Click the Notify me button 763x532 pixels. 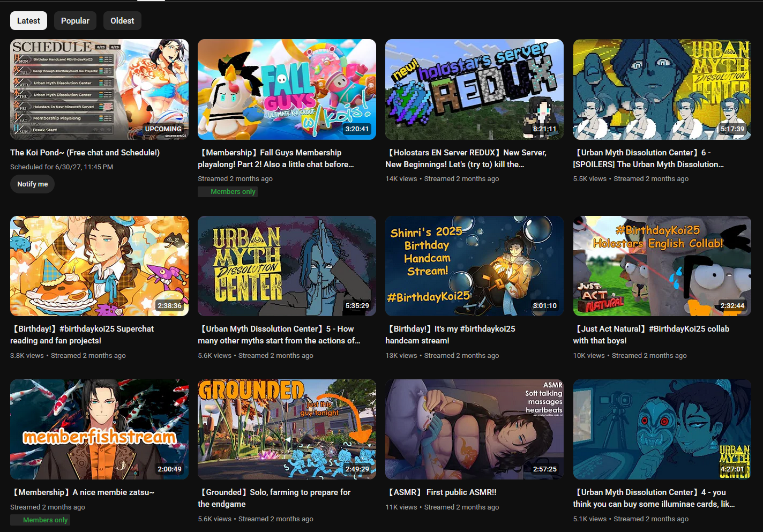pyautogui.click(x=32, y=184)
